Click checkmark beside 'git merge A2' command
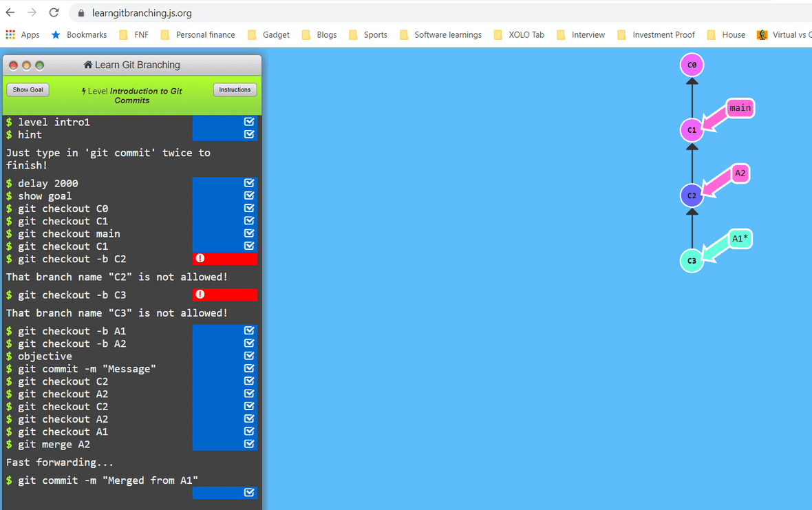The image size is (812, 510). (x=249, y=444)
